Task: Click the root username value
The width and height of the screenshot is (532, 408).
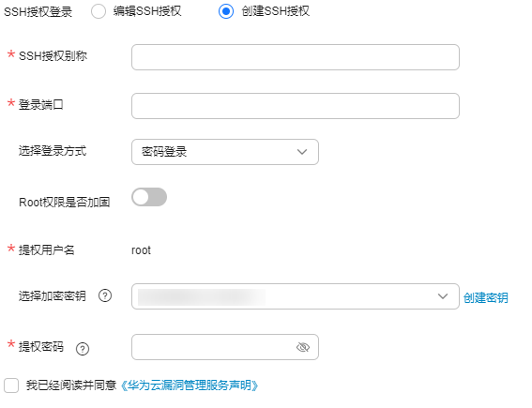Action: click(141, 250)
